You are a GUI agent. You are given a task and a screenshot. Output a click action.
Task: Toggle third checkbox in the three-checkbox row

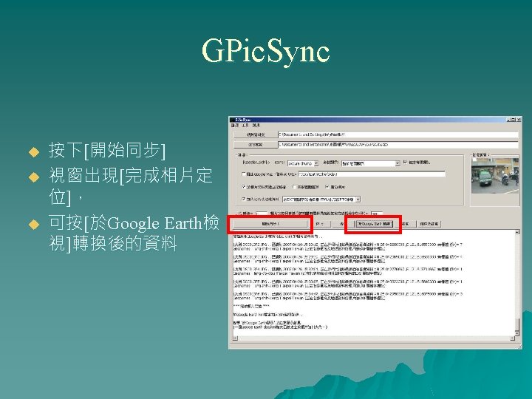coord(327,187)
